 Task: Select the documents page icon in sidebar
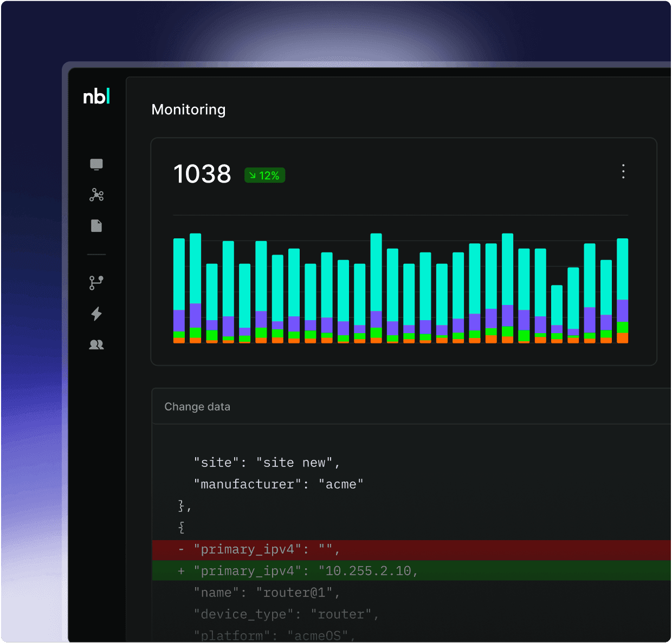[96, 226]
